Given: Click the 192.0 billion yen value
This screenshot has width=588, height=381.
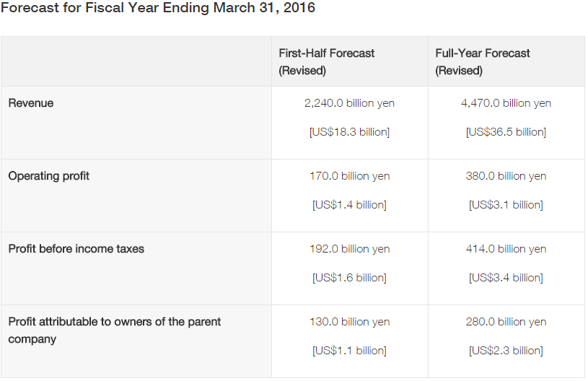Looking at the screenshot, I should click(349, 249).
